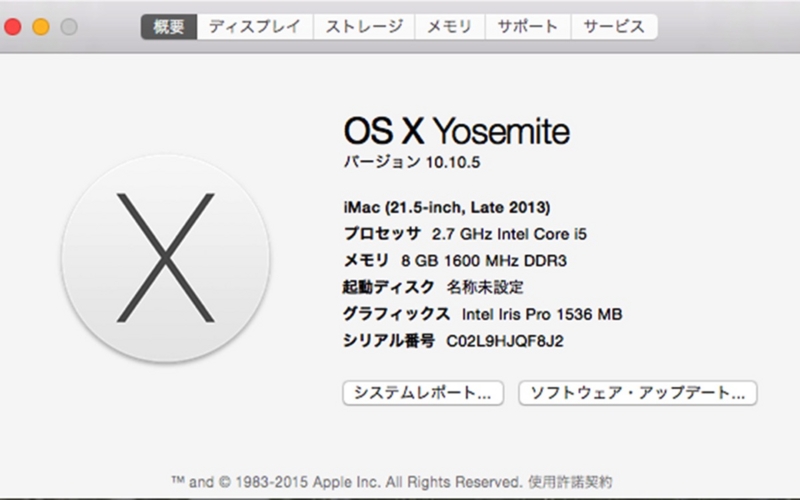Click the バージョン 10.10.5 text
Screen dimensions: 800x500
(x=412, y=162)
